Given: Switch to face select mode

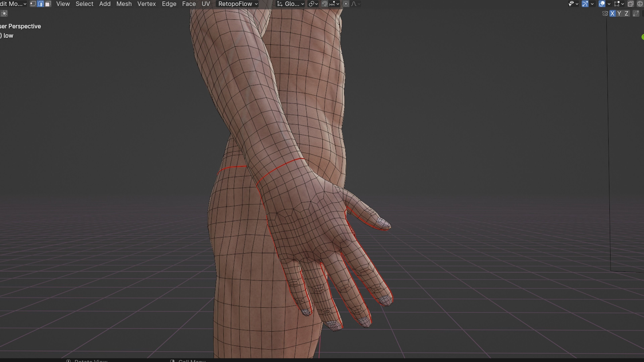Looking at the screenshot, I should (48, 4).
